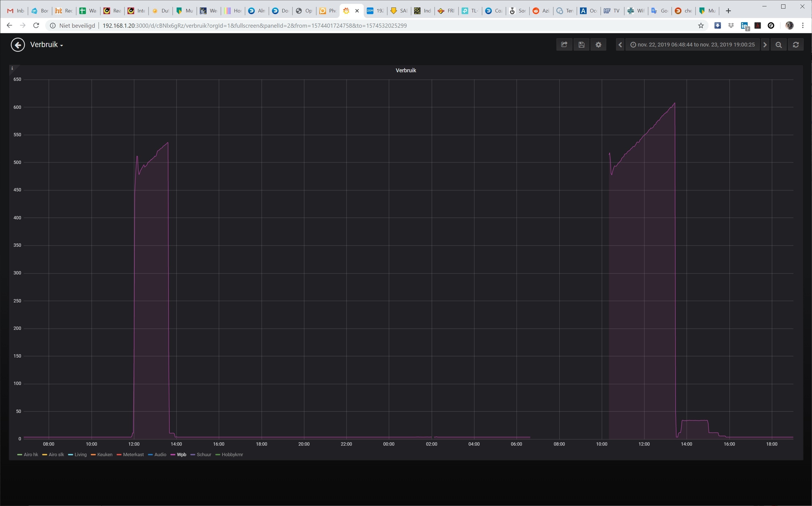
Task: Click the Airo hk legend color swatch
Action: click(19, 454)
